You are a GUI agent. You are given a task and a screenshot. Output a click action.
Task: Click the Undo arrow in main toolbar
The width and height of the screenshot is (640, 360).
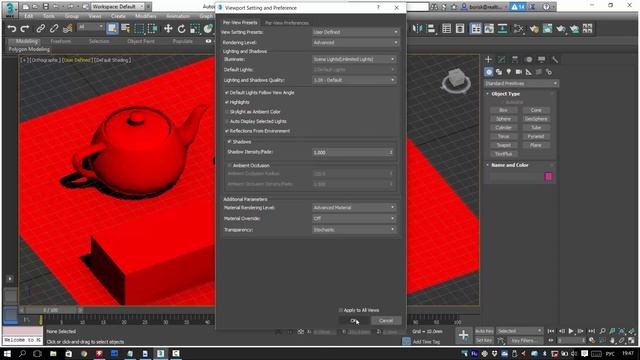[x=12, y=29]
